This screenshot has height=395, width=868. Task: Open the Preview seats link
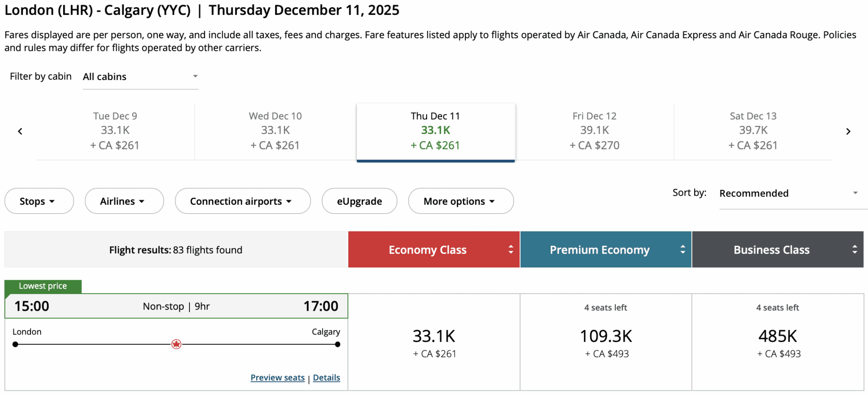pyautogui.click(x=277, y=377)
